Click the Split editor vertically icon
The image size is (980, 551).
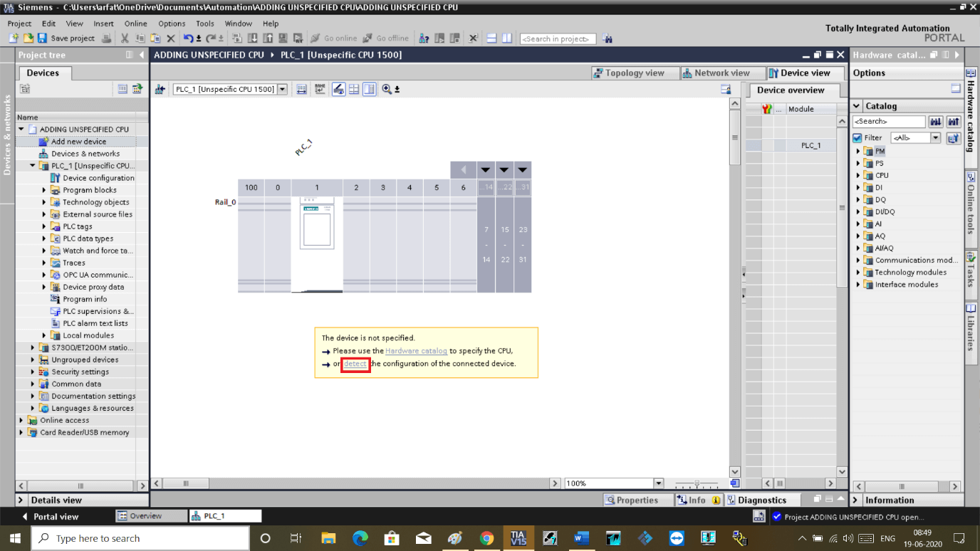(506, 38)
